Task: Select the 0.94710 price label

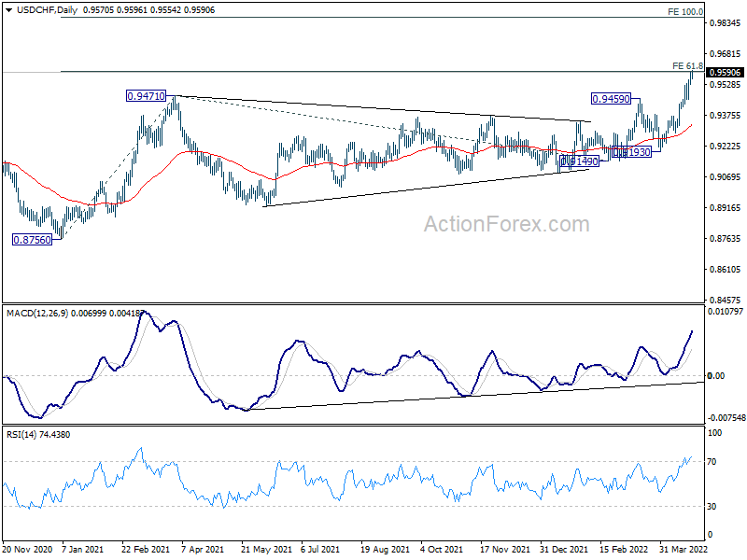Action: (x=146, y=96)
